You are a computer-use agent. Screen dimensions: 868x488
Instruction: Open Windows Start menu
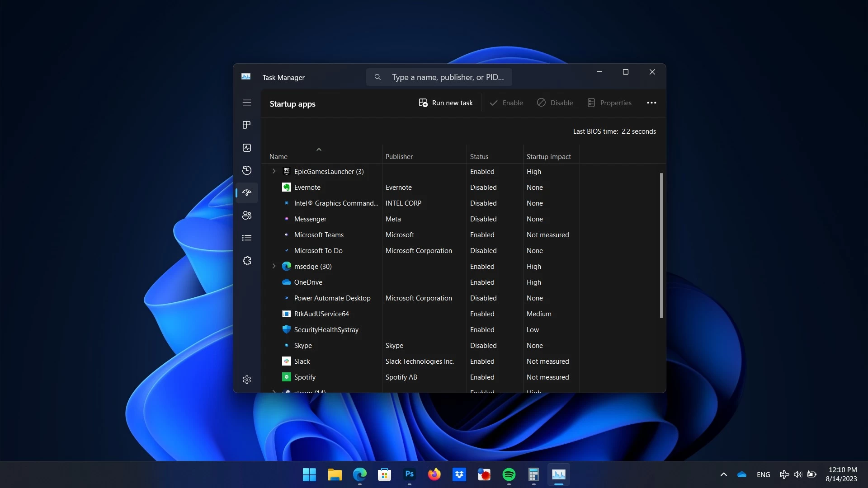pyautogui.click(x=309, y=474)
